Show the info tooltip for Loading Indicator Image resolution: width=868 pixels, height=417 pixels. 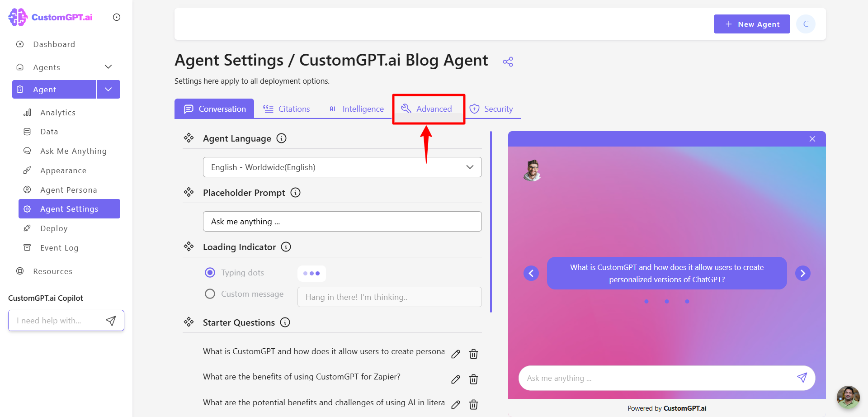click(286, 247)
